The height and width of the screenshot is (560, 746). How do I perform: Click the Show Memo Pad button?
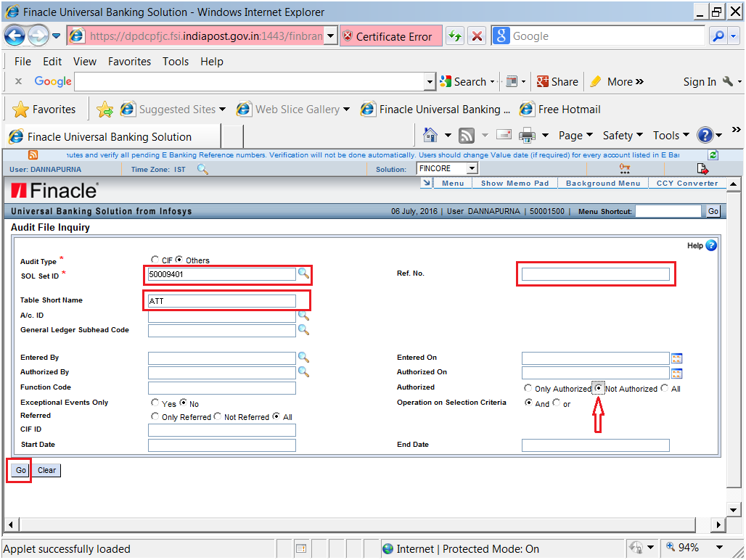pos(515,183)
